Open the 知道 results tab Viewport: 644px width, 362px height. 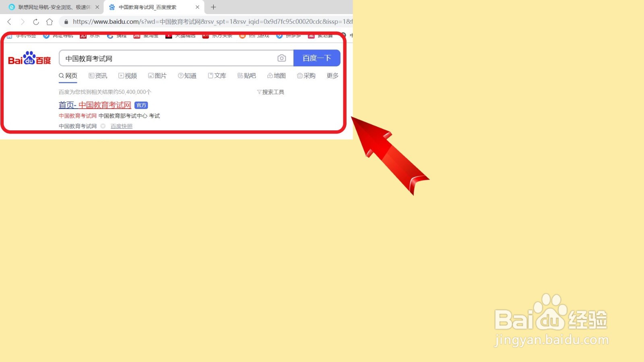pyautogui.click(x=187, y=76)
